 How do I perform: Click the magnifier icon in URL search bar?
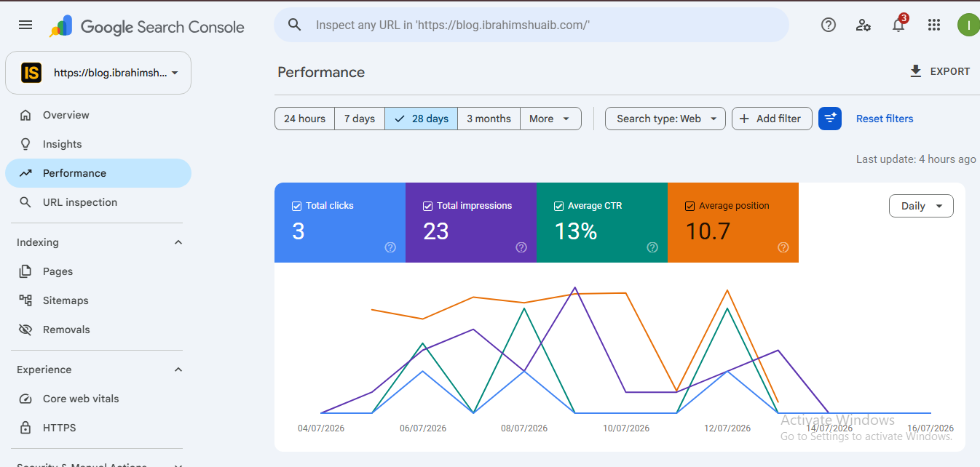point(295,25)
